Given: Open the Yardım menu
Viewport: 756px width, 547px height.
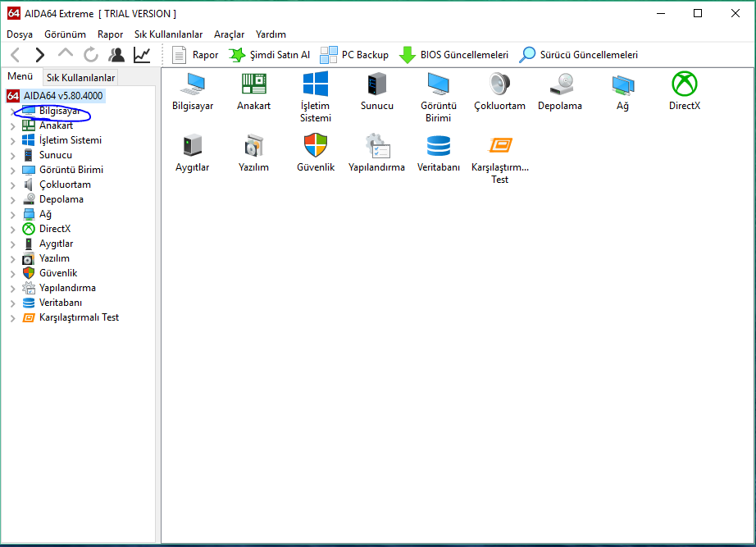Looking at the screenshot, I should pyautogui.click(x=271, y=34).
